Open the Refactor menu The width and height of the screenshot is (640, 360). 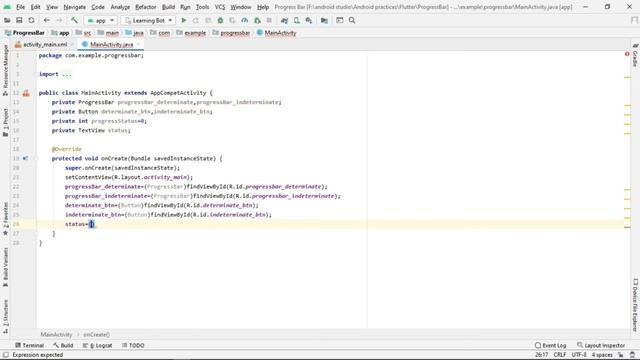point(146,7)
